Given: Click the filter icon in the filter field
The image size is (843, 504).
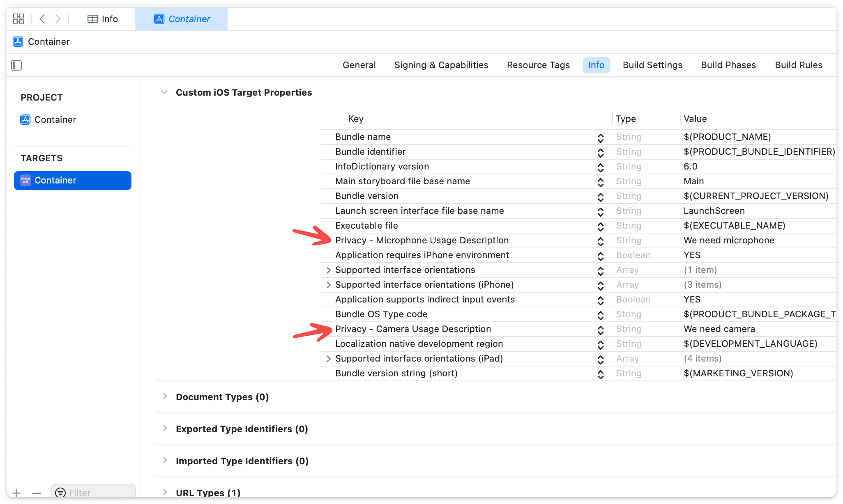Looking at the screenshot, I should [x=61, y=492].
